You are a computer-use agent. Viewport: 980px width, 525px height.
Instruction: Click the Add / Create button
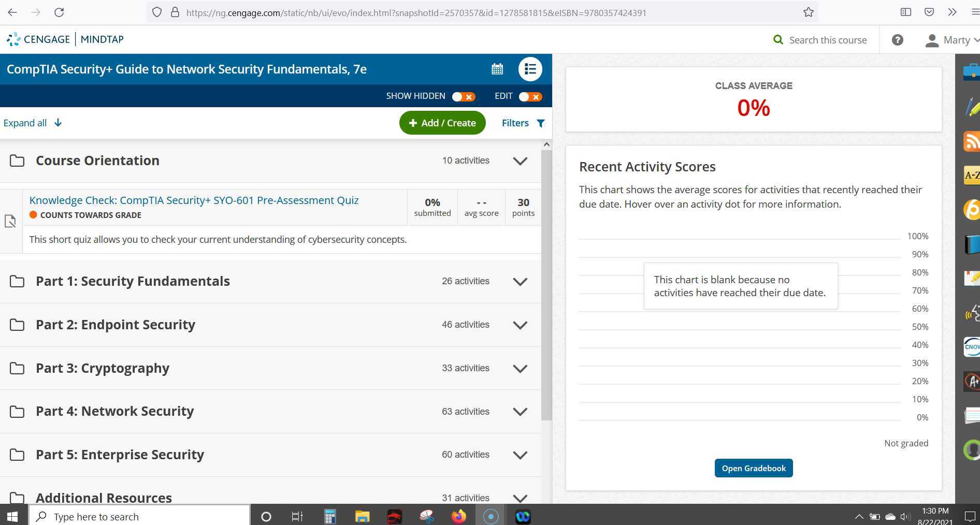pos(442,123)
